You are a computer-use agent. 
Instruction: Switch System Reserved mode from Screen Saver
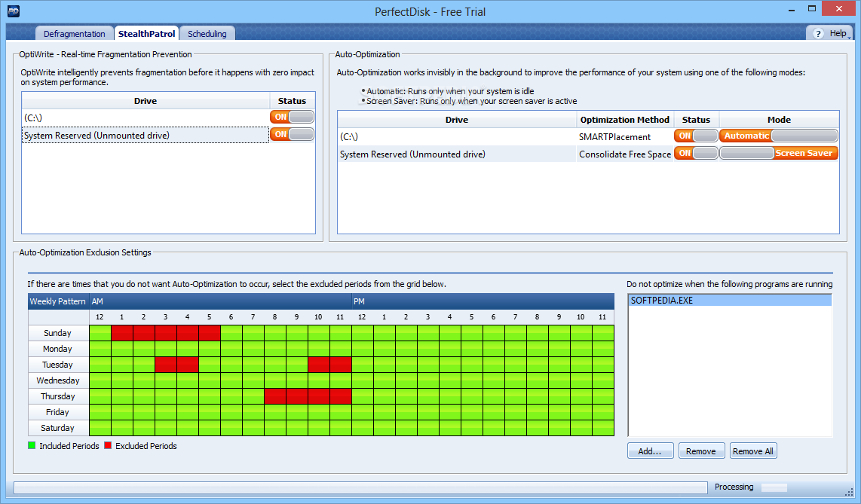pos(779,153)
